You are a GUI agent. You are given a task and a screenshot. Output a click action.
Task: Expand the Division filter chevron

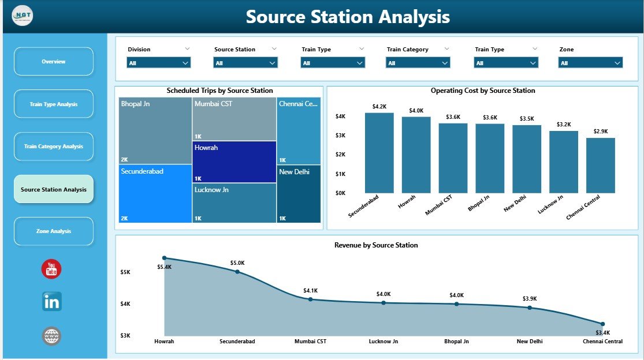tap(187, 49)
